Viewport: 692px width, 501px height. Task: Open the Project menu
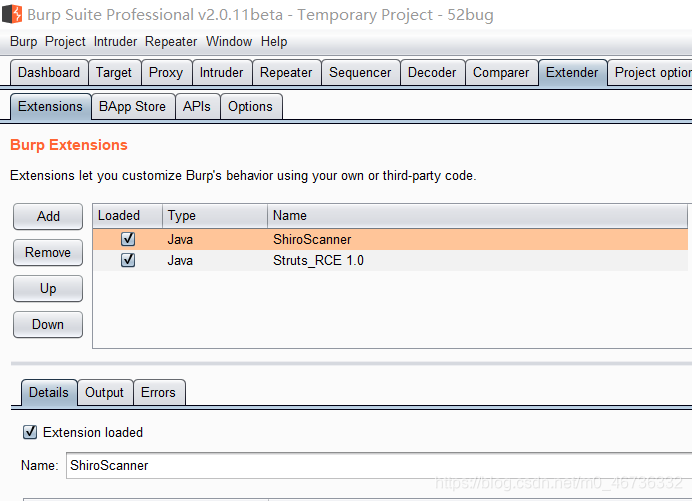pyautogui.click(x=65, y=41)
